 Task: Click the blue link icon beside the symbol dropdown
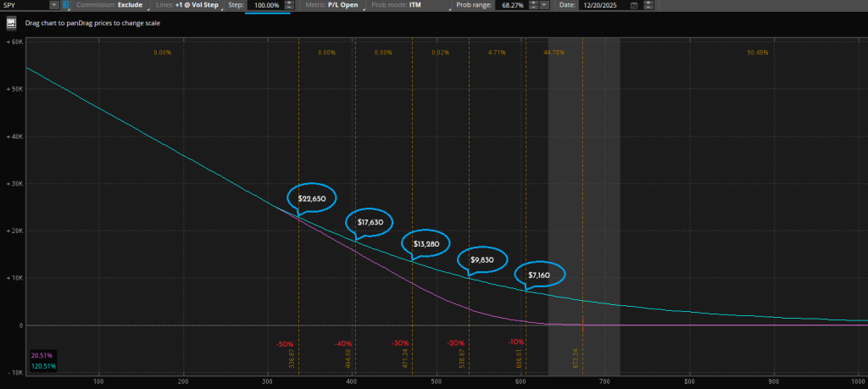(65, 5)
